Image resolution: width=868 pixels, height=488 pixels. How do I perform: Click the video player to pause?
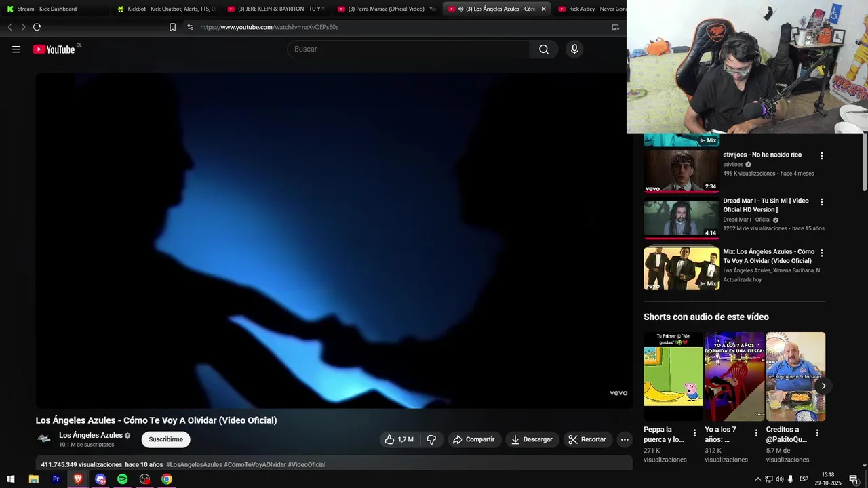tap(334, 240)
